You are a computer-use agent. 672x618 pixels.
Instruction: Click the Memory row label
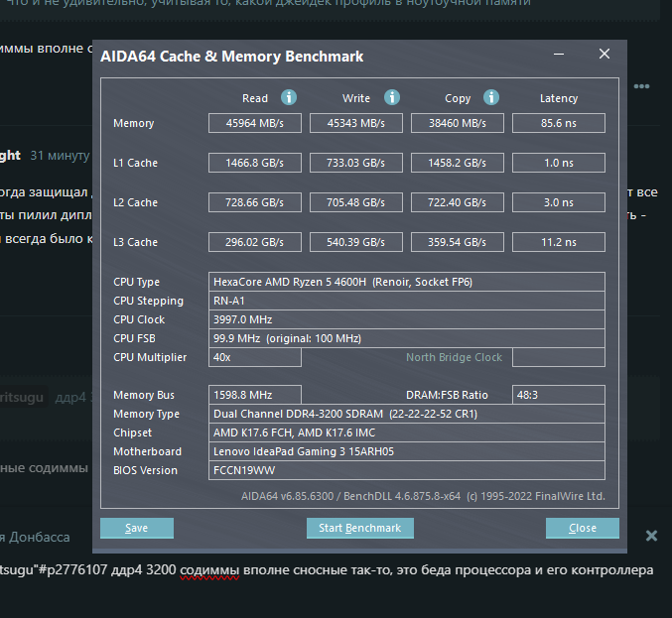tap(134, 123)
